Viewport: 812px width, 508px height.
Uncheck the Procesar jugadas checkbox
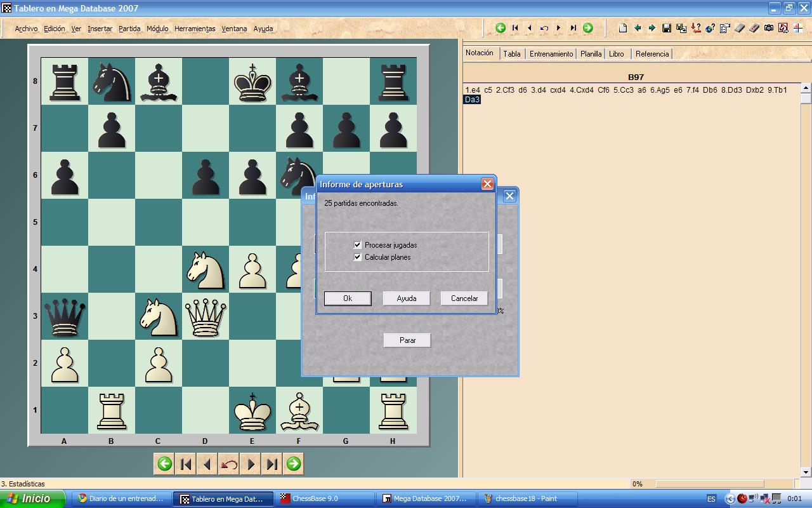pyautogui.click(x=357, y=244)
